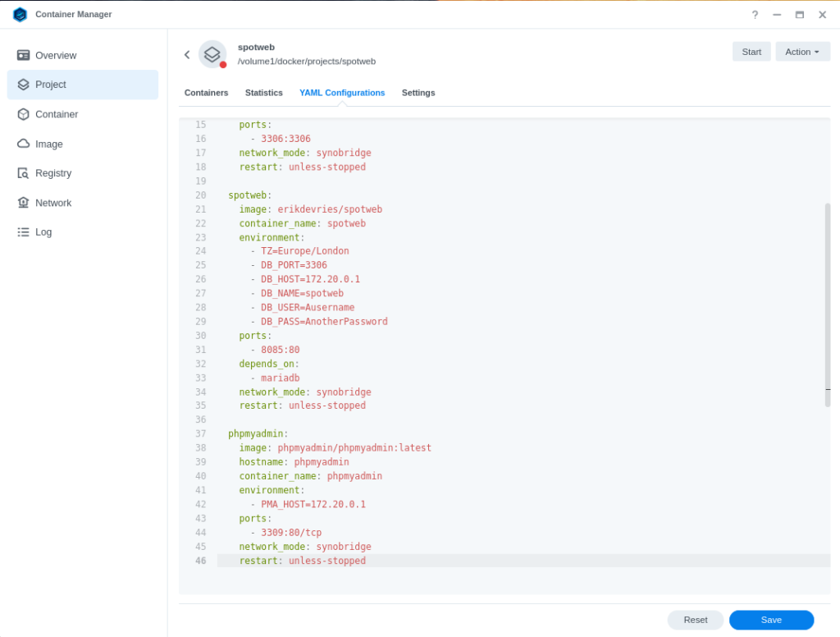Click the 'hostname: phpmyadmin' line
Image resolution: width=840 pixels, height=637 pixels.
coord(294,462)
